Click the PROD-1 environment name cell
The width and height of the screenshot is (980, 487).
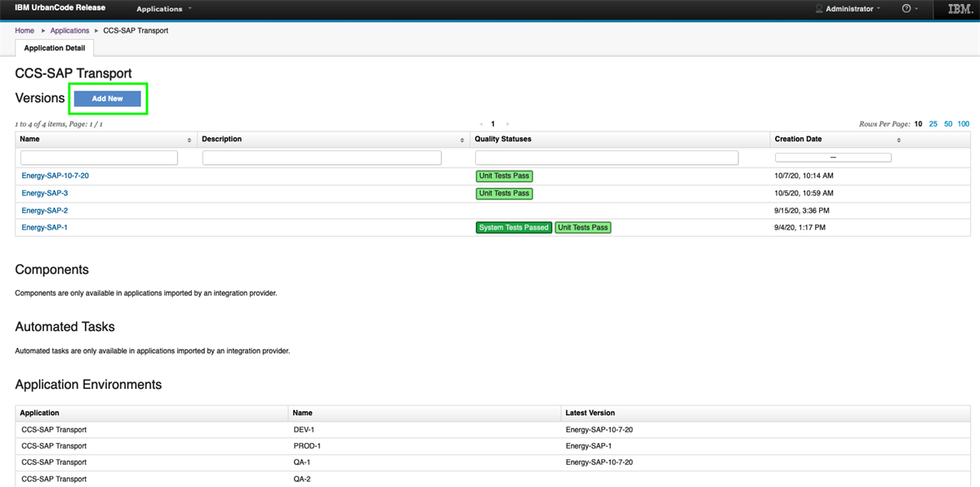(x=307, y=446)
